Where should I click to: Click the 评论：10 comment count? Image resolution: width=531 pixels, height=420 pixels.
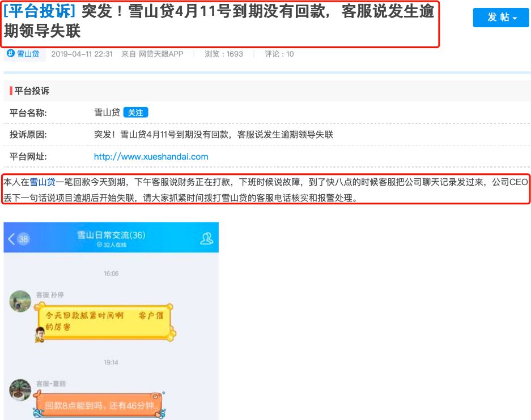pyautogui.click(x=279, y=54)
